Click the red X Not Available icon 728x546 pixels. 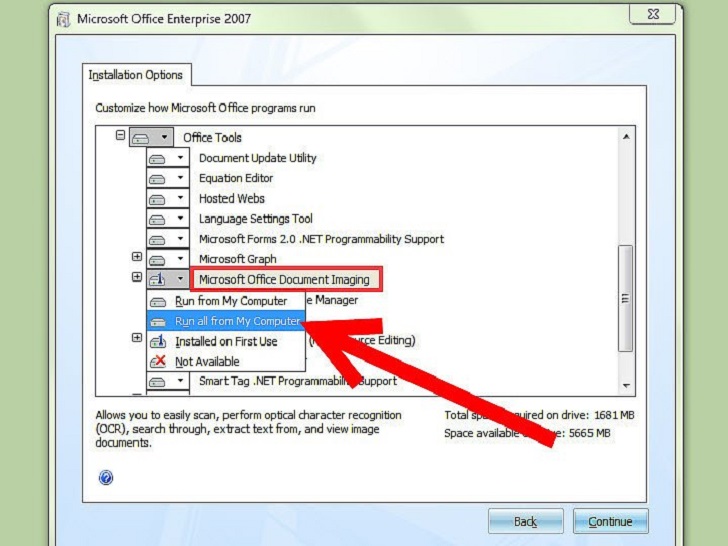click(158, 361)
